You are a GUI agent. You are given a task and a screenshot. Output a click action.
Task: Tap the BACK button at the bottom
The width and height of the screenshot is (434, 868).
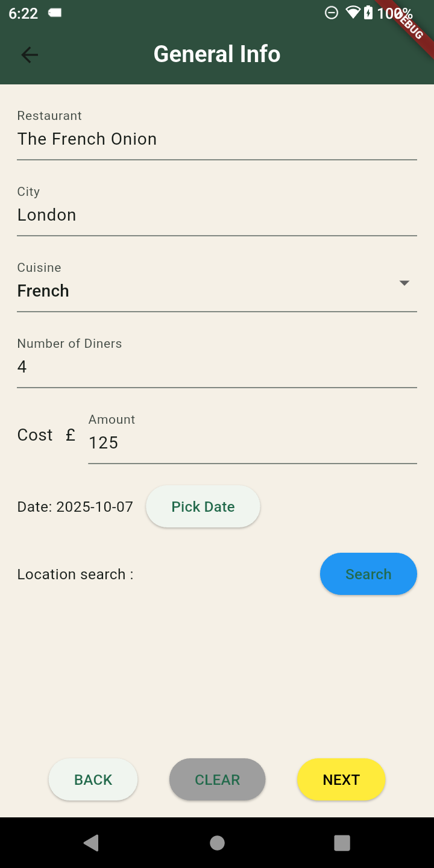click(93, 779)
